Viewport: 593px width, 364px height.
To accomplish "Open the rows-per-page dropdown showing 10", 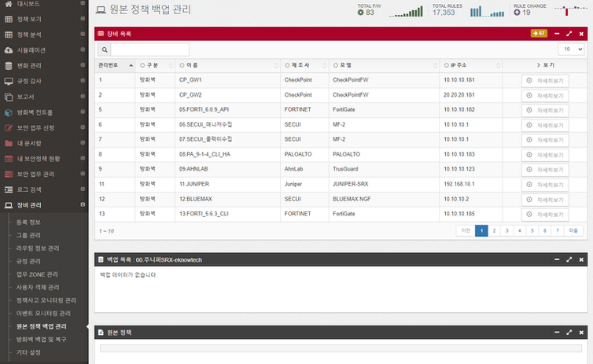I will pos(571,50).
